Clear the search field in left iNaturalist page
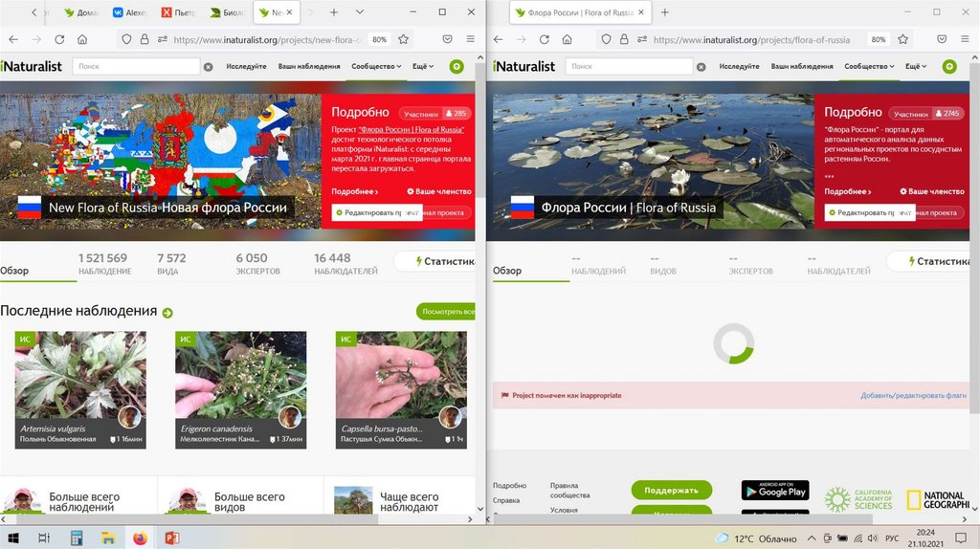This screenshot has width=980, height=549. pyautogui.click(x=208, y=67)
